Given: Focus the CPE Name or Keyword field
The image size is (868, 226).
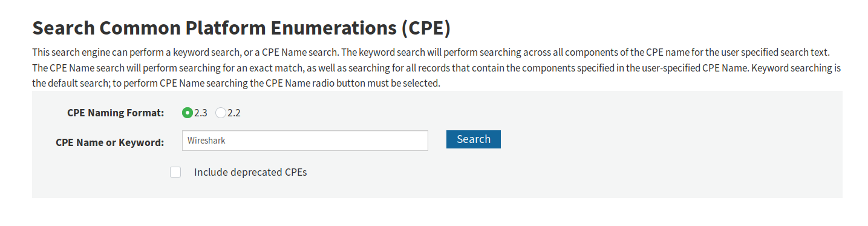Looking at the screenshot, I should 305,141.
